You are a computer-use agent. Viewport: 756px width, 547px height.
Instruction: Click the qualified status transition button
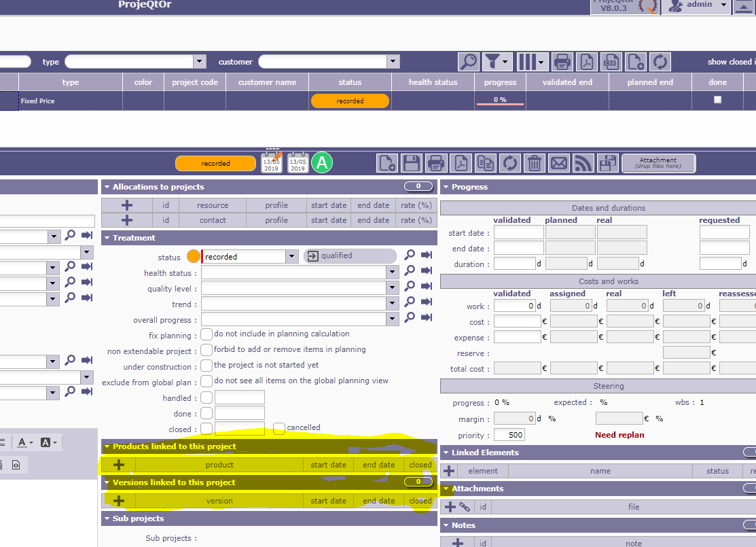[x=349, y=256]
